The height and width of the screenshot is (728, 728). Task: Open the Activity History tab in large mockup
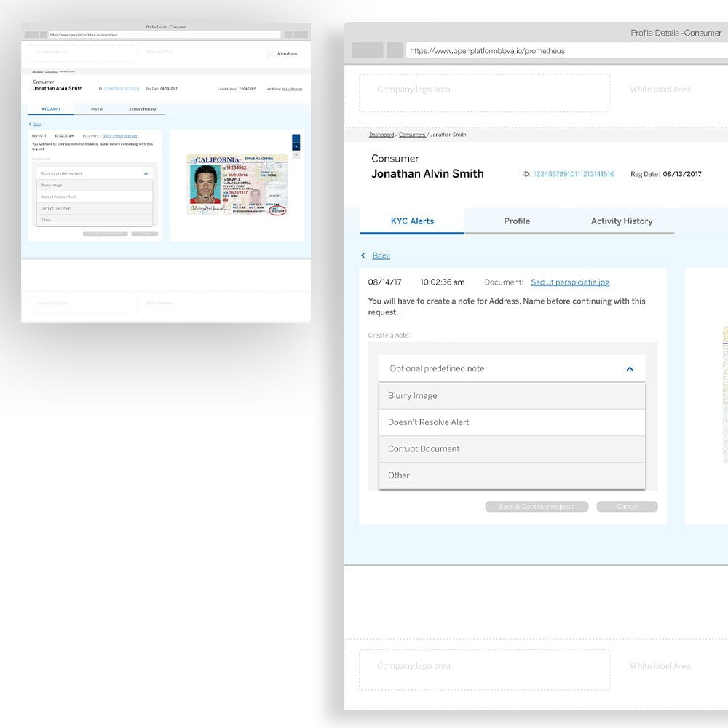pos(622,221)
